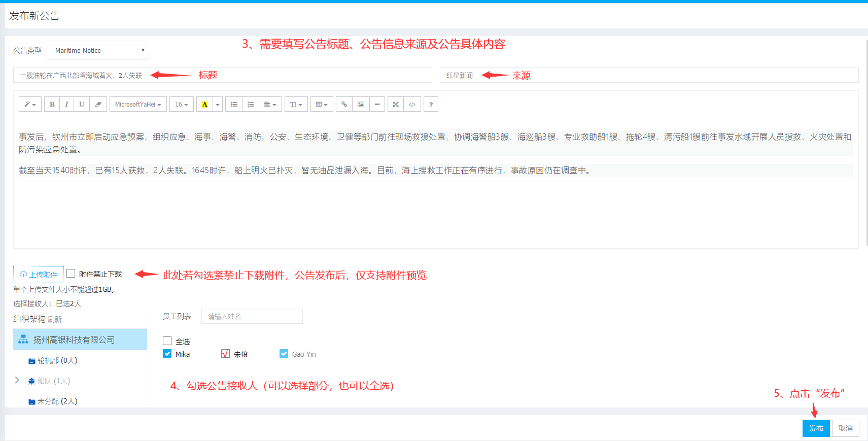Open the code view
This screenshot has height=441, width=868.
pyautogui.click(x=412, y=104)
